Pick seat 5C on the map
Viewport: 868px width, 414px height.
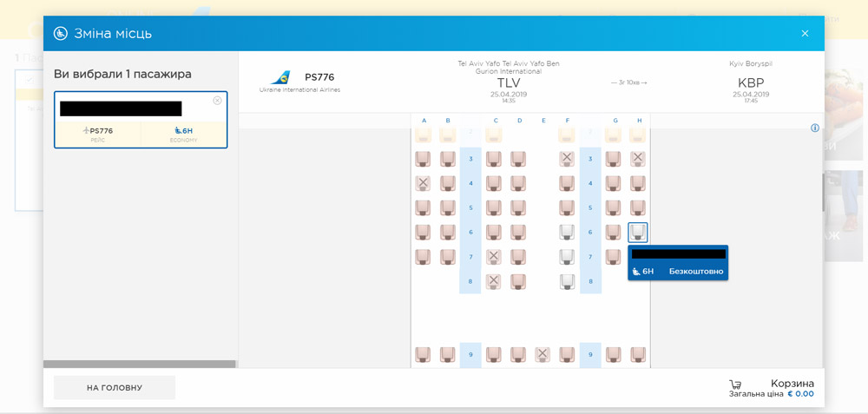point(494,207)
